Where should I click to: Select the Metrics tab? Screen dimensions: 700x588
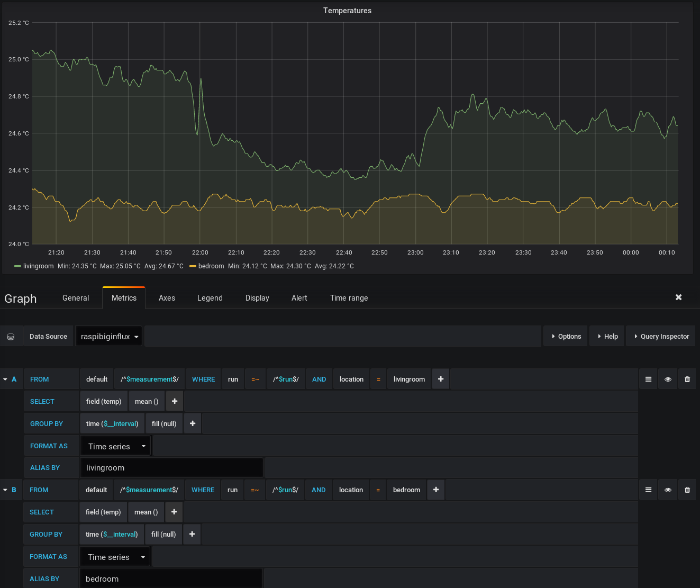[124, 298]
